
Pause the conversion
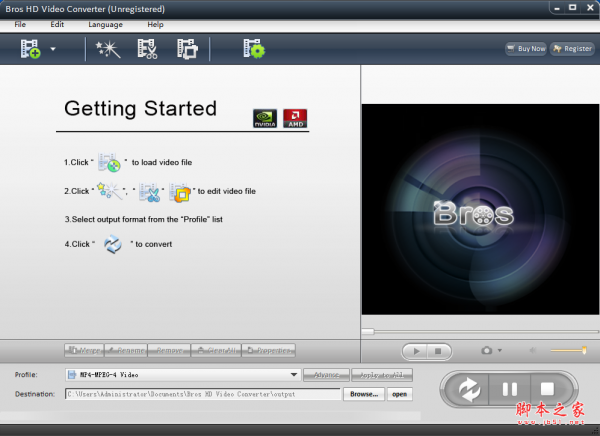[510, 389]
